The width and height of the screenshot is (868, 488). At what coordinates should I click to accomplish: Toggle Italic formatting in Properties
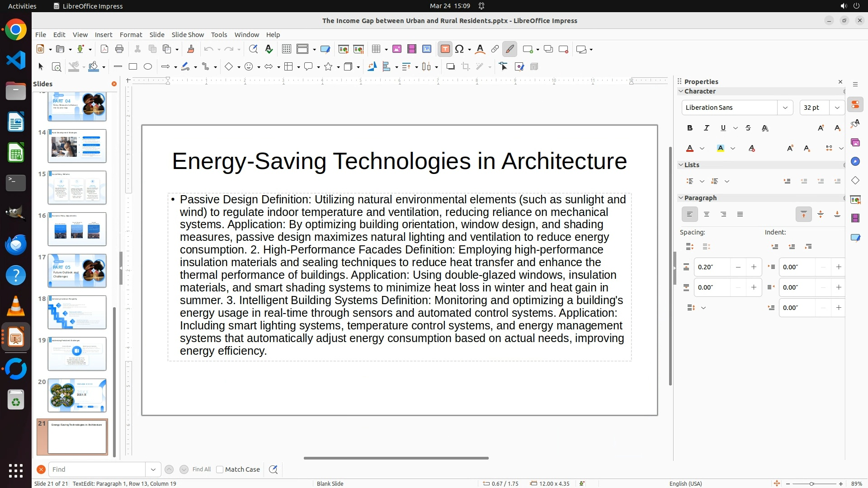point(707,128)
